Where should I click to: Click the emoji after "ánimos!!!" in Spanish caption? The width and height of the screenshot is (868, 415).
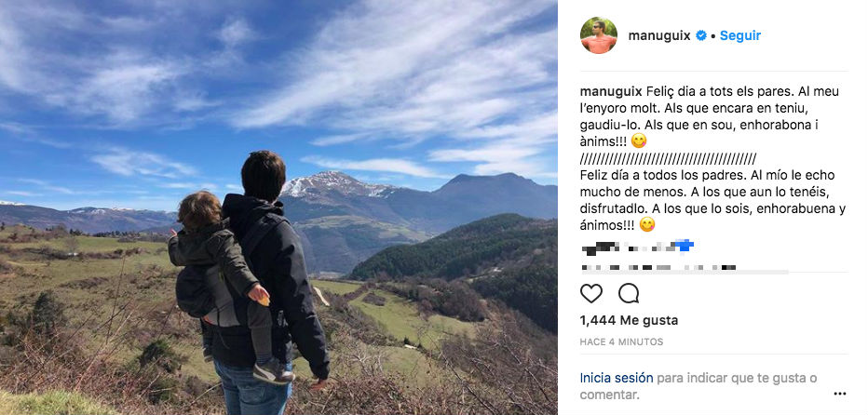coord(647,225)
